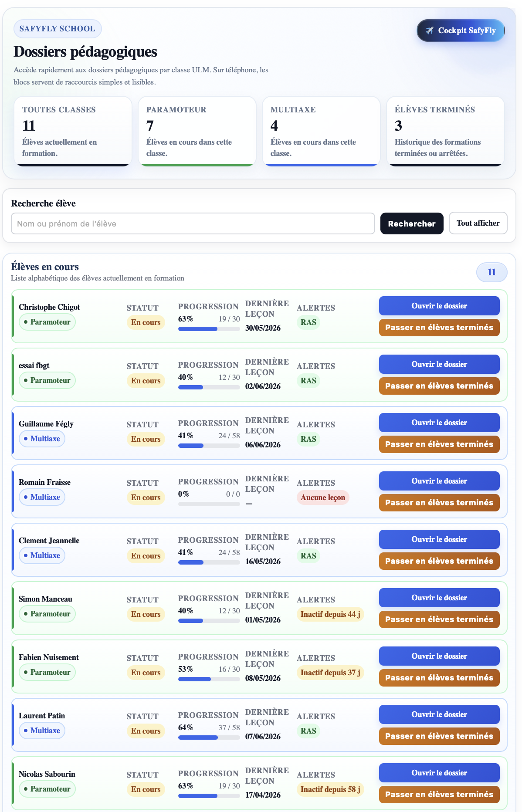Viewport: 522px width, 812px height.
Task: Click the 11 student count badge
Action: tap(491, 272)
